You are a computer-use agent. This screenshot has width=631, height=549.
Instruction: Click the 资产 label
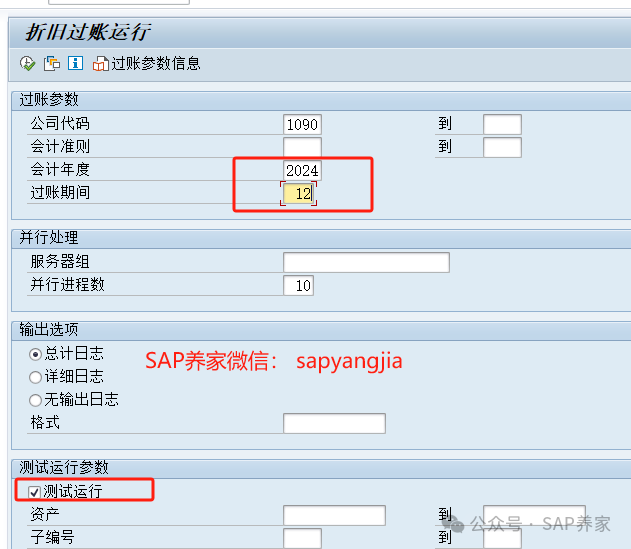pos(45,514)
